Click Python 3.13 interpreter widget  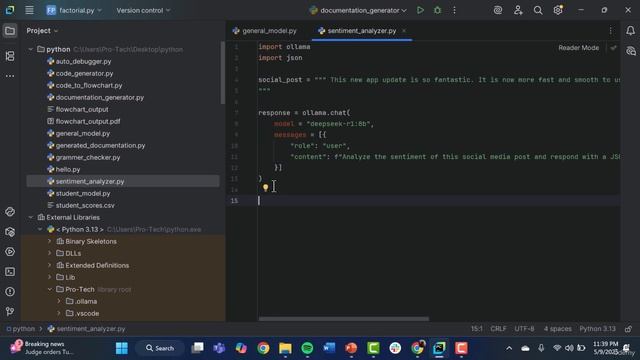(598, 329)
